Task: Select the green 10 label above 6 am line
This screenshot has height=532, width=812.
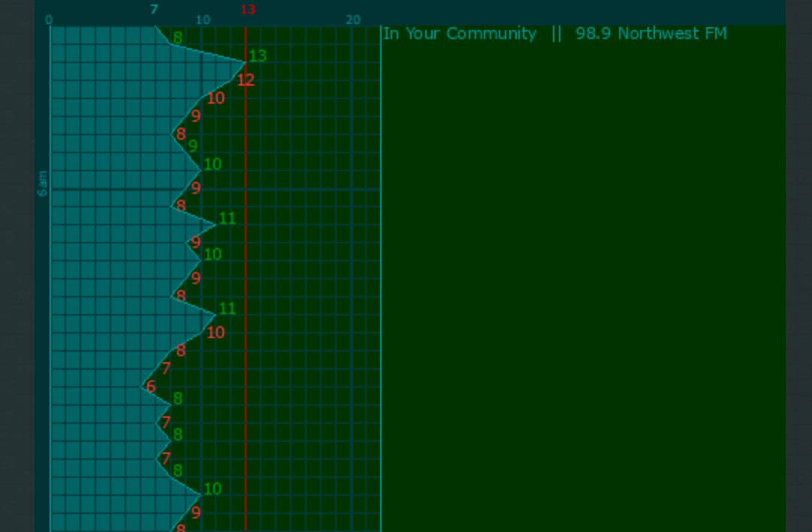Action: [213, 165]
